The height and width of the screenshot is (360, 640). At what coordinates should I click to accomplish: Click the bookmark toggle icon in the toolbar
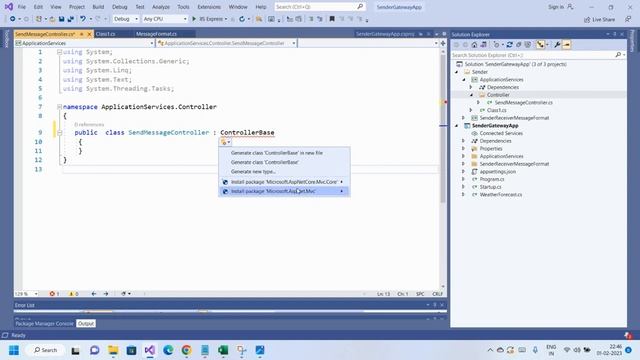coord(332,19)
